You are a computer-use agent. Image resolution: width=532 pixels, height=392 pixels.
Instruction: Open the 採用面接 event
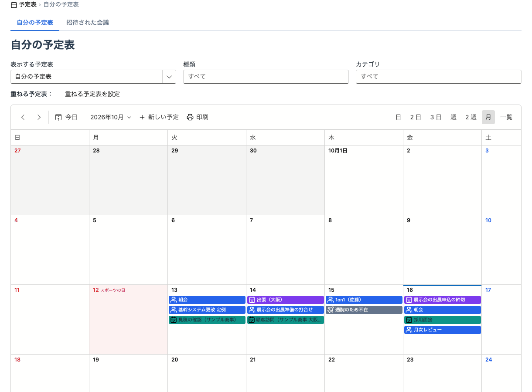pyautogui.click(x=443, y=320)
